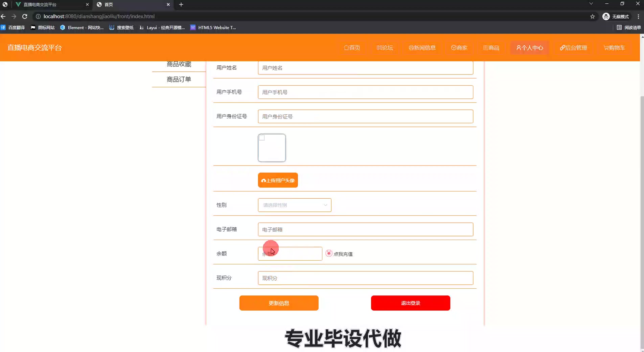
Task: Click the browser forward arrow
Action: tap(14, 16)
